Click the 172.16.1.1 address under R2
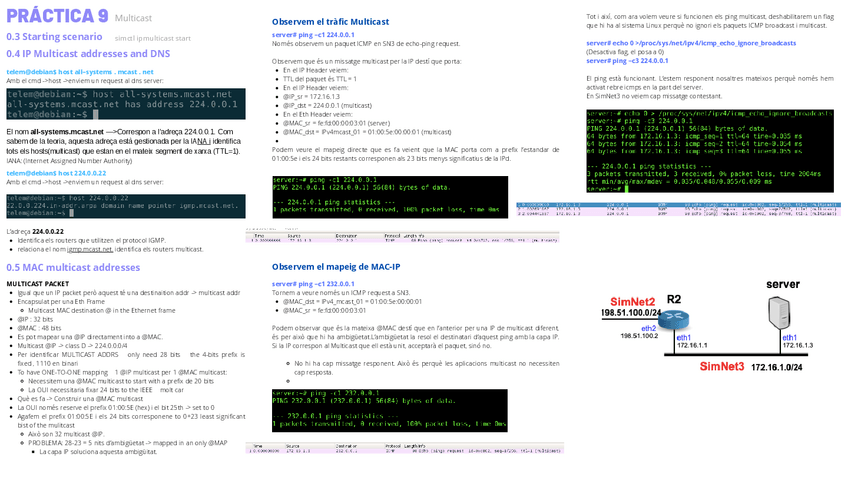Screen dimensions: 848x477 click(x=692, y=345)
